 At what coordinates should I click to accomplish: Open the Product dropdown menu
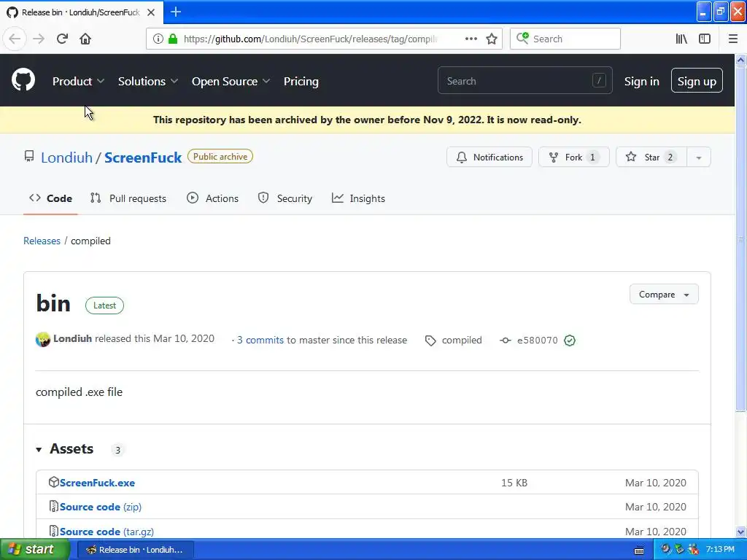click(x=78, y=82)
